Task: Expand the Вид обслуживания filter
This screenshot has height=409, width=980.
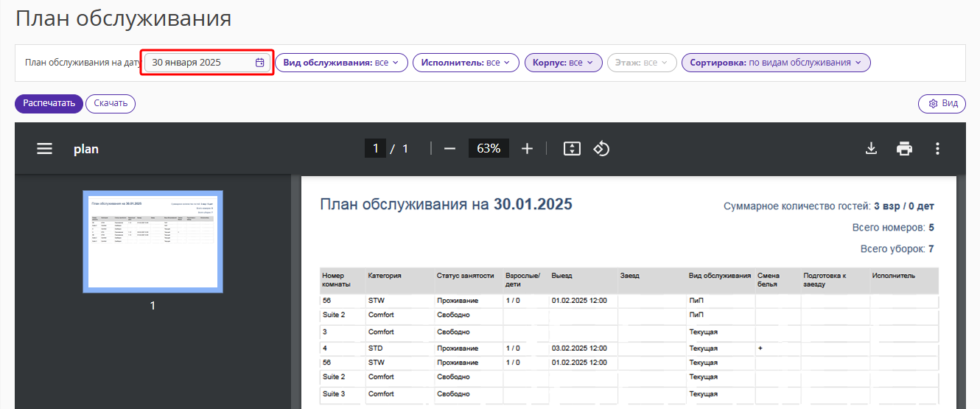Action: [341, 63]
